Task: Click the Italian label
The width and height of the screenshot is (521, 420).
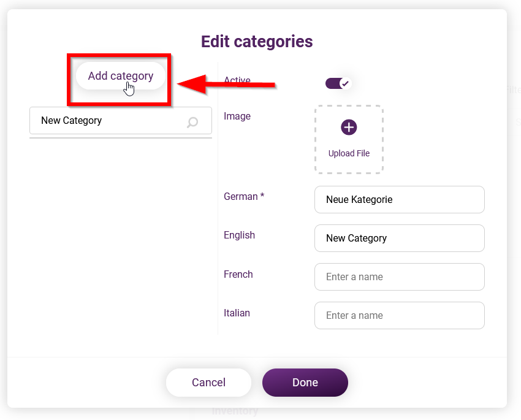Action: pyautogui.click(x=237, y=313)
